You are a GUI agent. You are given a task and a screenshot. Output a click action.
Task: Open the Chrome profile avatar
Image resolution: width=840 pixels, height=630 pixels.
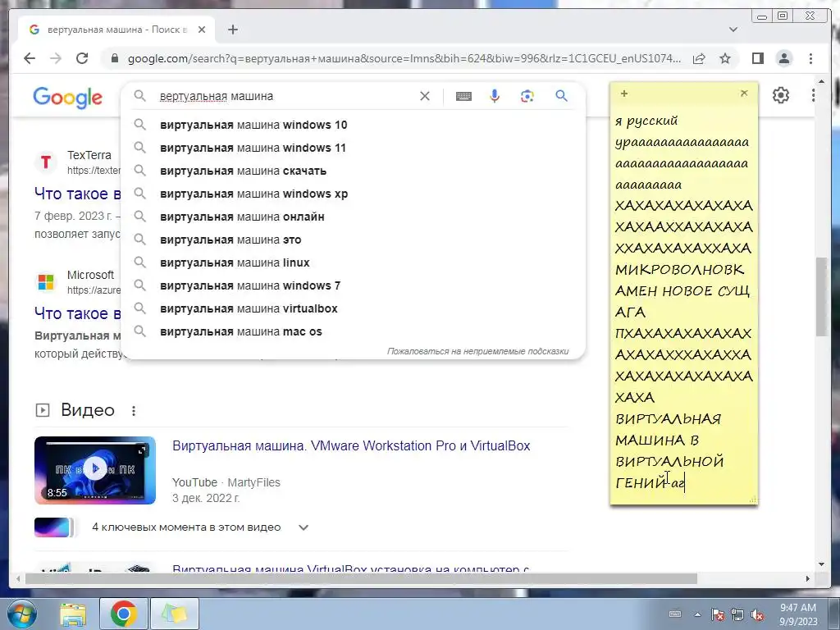(x=783, y=58)
